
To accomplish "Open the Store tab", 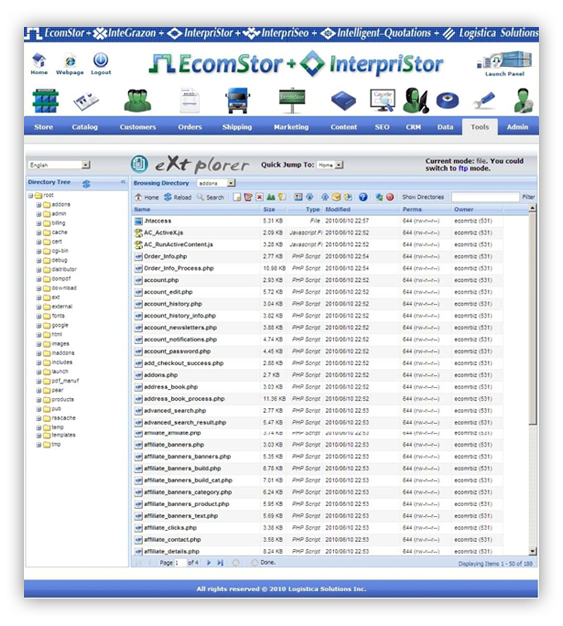I will tap(44, 127).
